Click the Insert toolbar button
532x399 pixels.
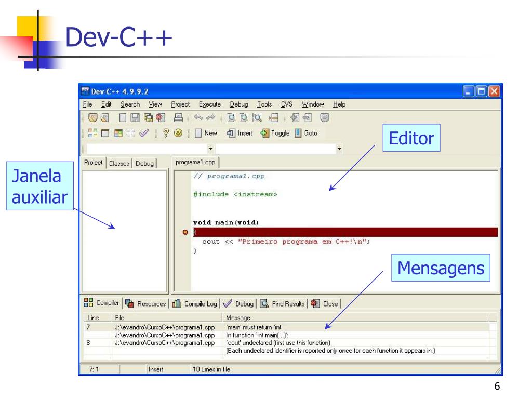[x=240, y=133]
